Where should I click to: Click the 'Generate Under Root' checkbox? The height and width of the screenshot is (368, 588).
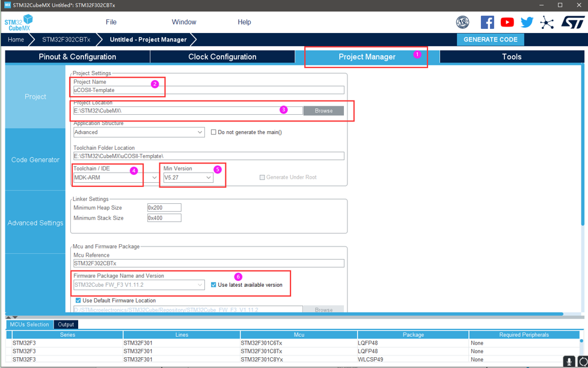click(262, 177)
